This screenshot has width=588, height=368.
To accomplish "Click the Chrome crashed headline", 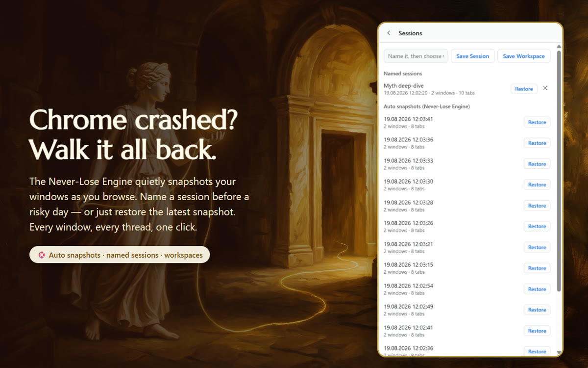I will coord(133,134).
